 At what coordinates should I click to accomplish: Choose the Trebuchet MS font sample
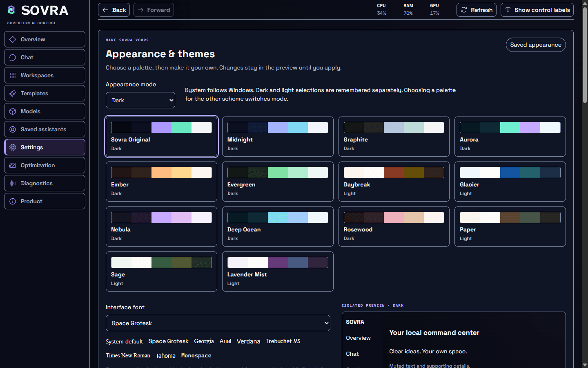click(283, 341)
